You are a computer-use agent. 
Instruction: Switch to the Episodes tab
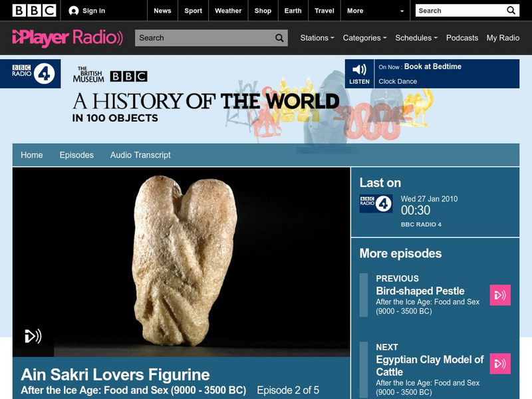coord(76,154)
